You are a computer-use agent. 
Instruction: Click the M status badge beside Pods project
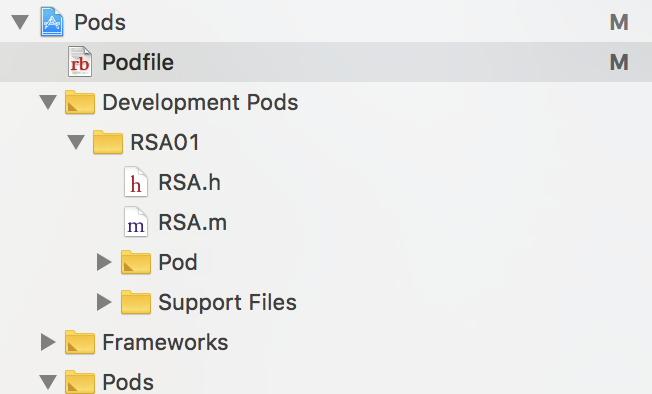point(619,22)
